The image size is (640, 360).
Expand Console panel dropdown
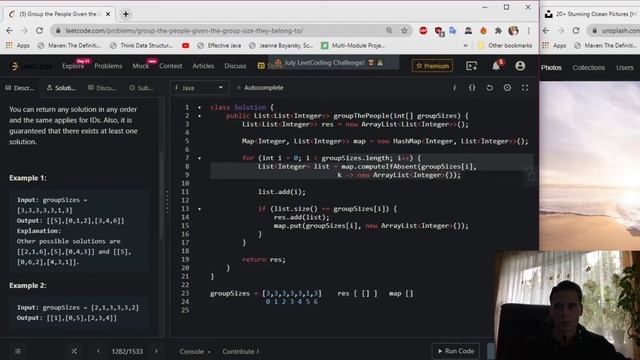click(x=195, y=351)
